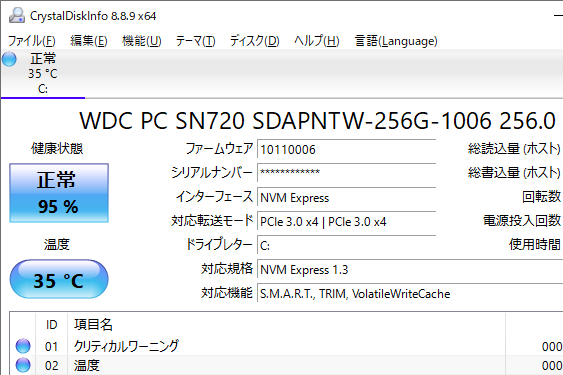Click the 回転数 label
563x375 pixels.
[x=541, y=196]
